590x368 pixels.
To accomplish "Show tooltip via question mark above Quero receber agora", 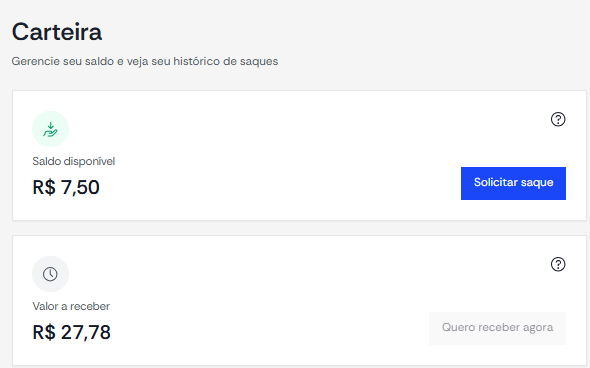I will [558, 264].
